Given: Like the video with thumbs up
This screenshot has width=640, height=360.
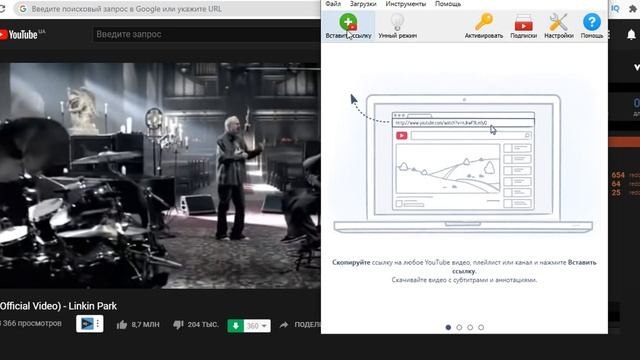Looking at the screenshot, I should click(x=138, y=325).
